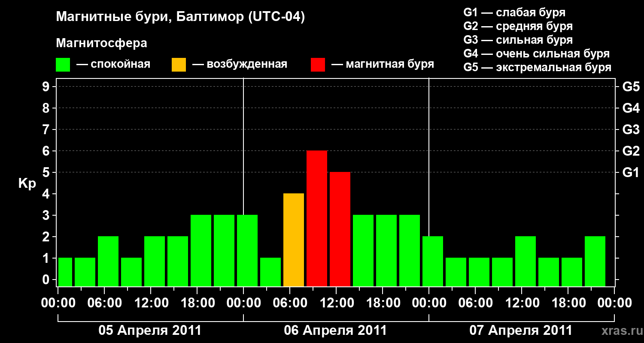Select the 03:00–06:00 green bar on 06 April
The width and height of the screenshot is (644, 343).
point(270,272)
